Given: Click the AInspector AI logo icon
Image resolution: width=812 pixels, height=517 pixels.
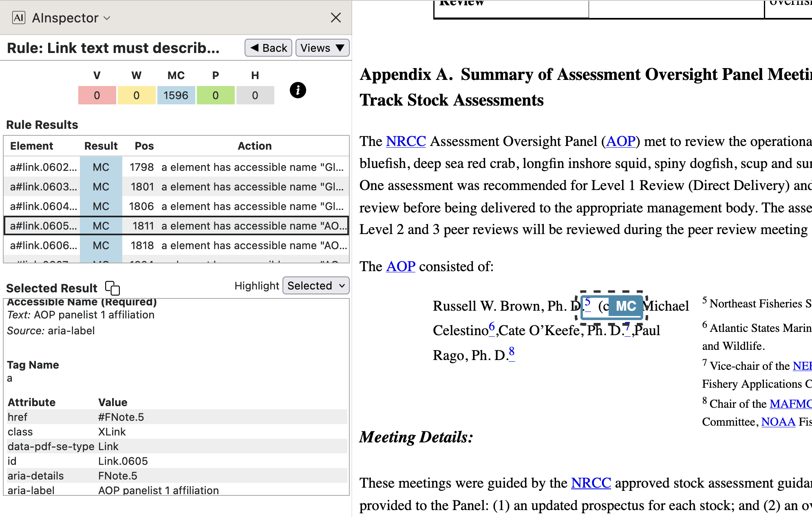Looking at the screenshot, I should coord(19,18).
